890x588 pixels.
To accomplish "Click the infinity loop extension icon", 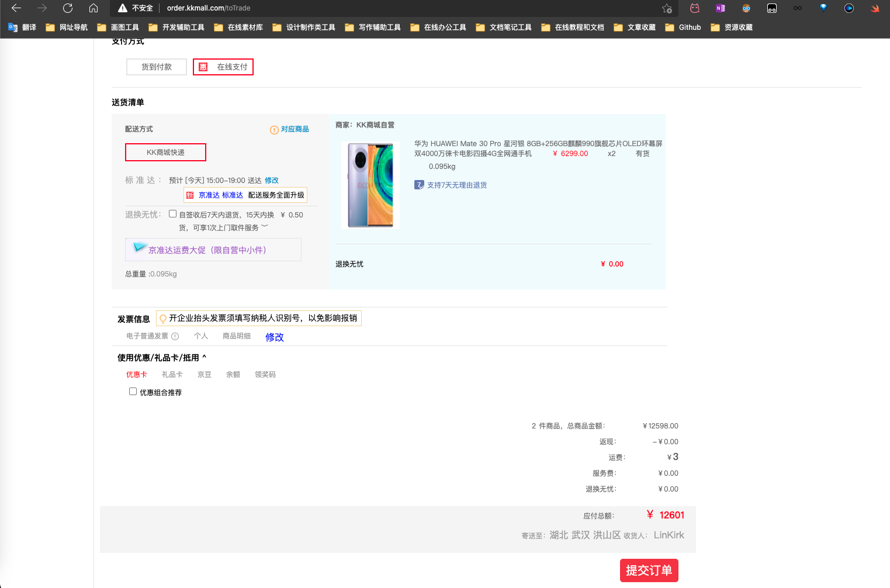I will pos(798,8).
